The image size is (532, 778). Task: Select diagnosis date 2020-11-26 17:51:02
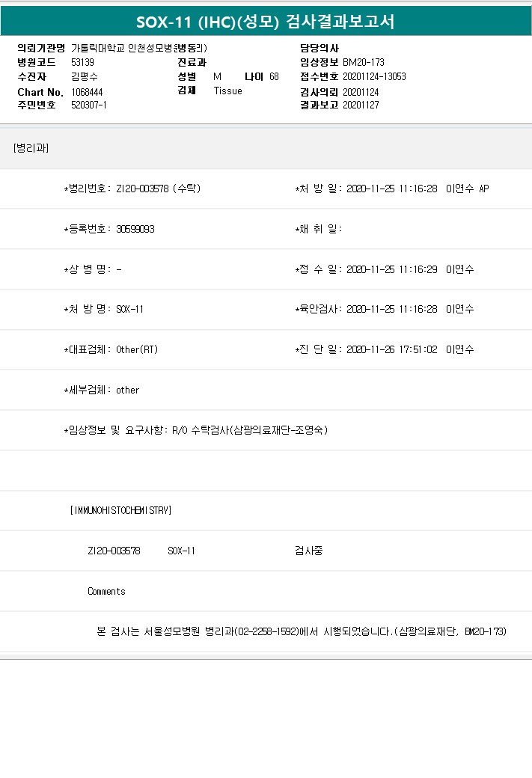pyautogui.click(x=391, y=349)
